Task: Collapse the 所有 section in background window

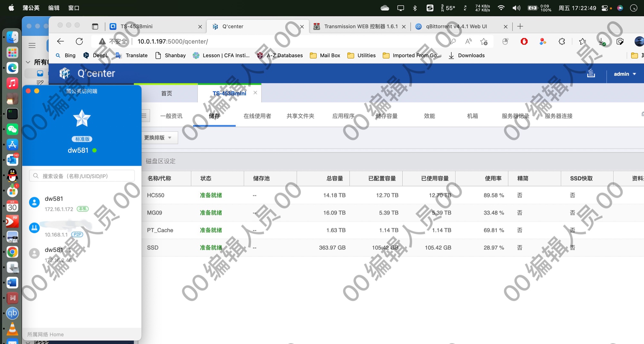Action: pyautogui.click(x=28, y=62)
